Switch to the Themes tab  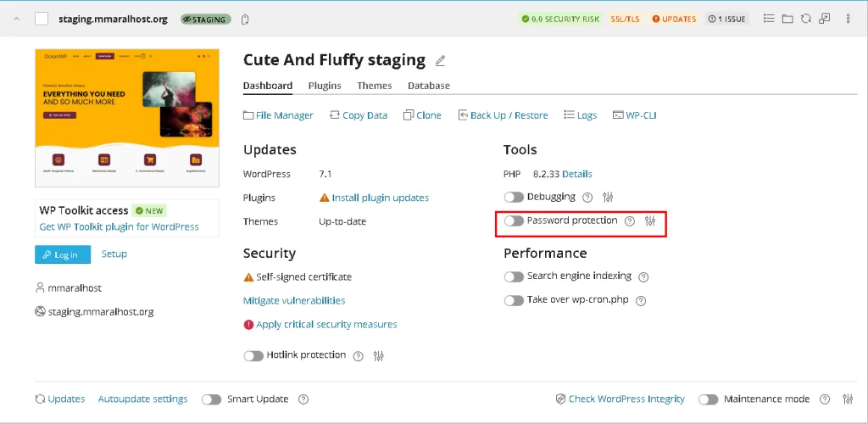click(374, 86)
